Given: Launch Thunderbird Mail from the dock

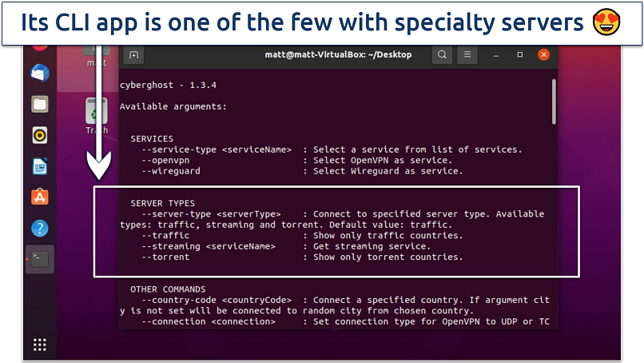Looking at the screenshot, I should pyautogui.click(x=40, y=74).
